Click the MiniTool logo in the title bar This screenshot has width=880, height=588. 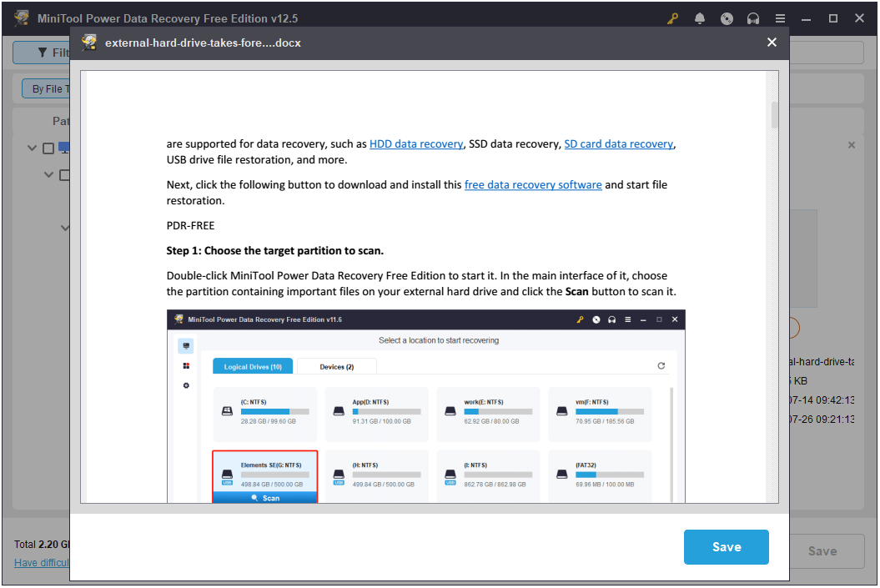coord(21,18)
